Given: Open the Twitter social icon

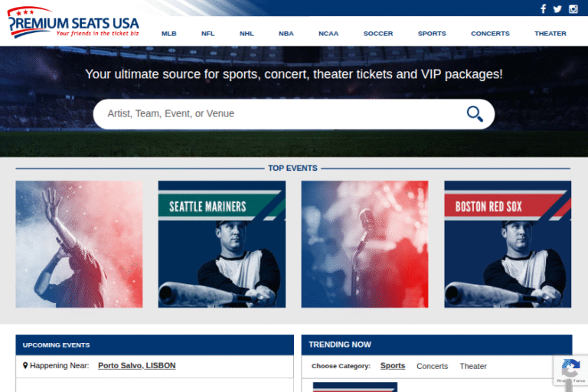Looking at the screenshot, I should pos(557,9).
